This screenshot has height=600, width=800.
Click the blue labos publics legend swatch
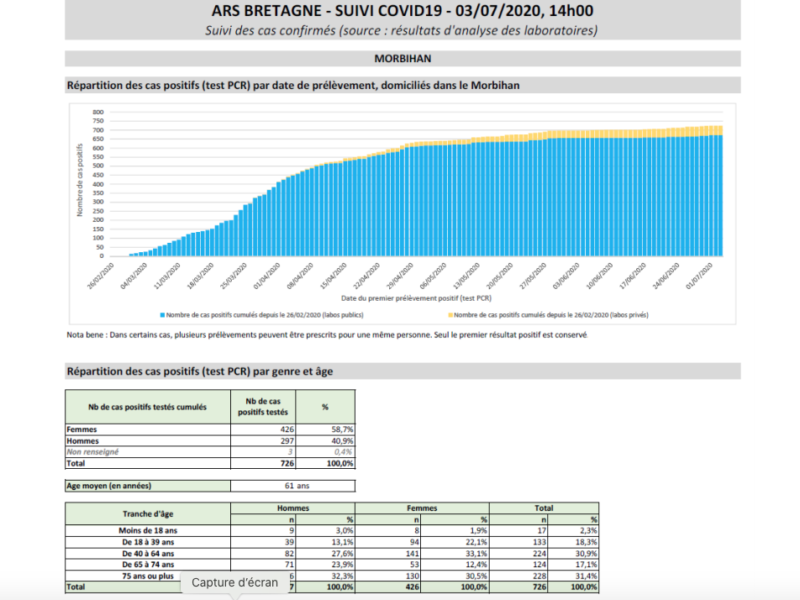(x=163, y=315)
